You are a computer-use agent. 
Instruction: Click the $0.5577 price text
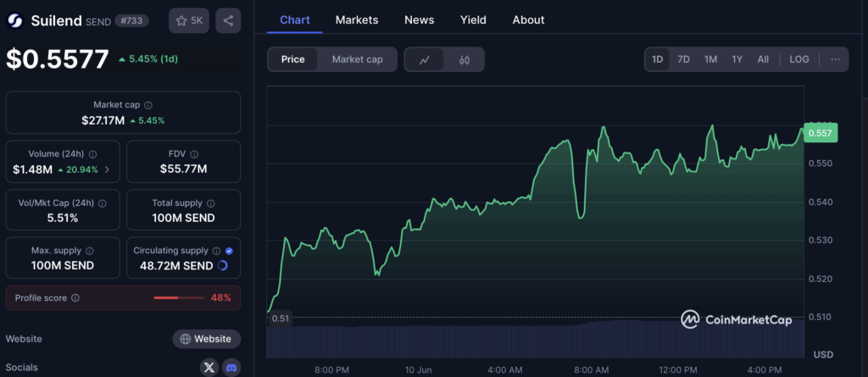click(x=58, y=58)
